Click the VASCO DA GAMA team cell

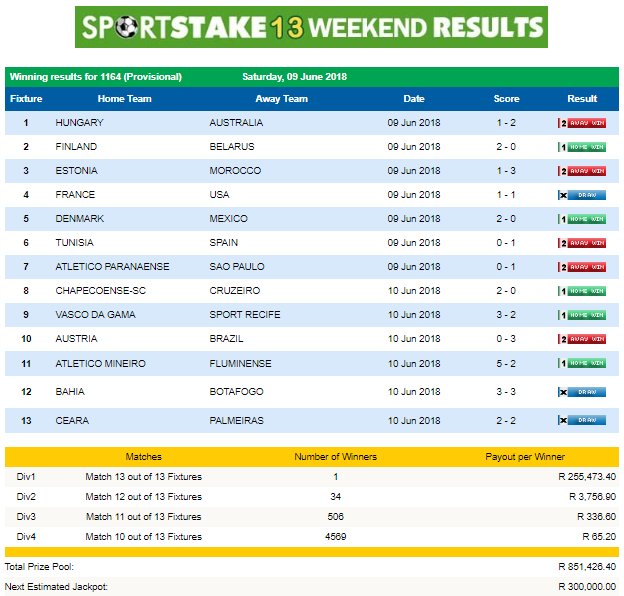(x=96, y=315)
